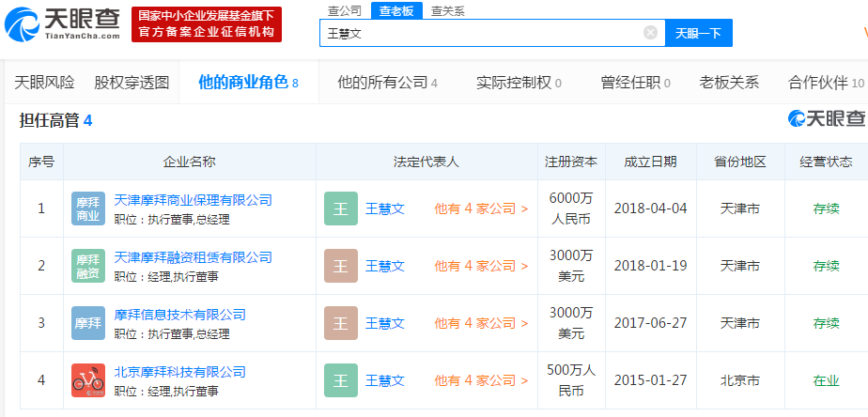Click the 王 avatar in the 天津摩拜商业保理 row
The width and height of the screenshot is (868, 417).
(341, 208)
